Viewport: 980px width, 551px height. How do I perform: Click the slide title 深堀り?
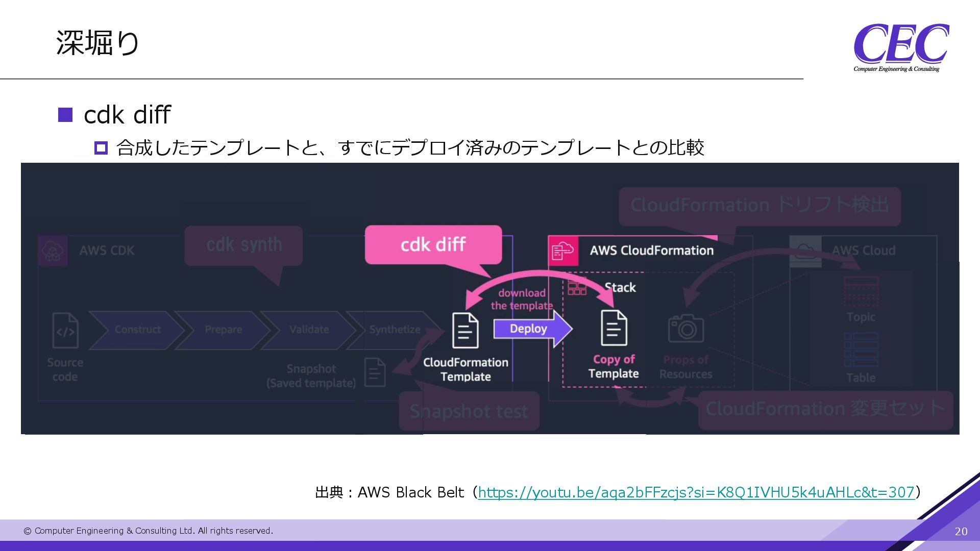97,43
